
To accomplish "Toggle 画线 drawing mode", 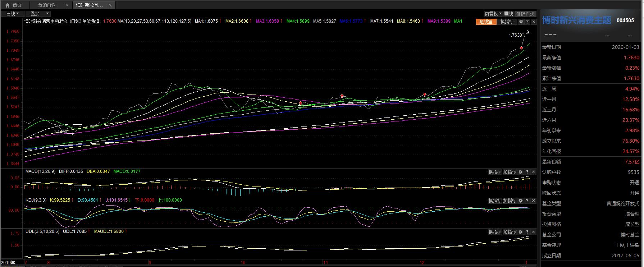I will tap(508, 14).
